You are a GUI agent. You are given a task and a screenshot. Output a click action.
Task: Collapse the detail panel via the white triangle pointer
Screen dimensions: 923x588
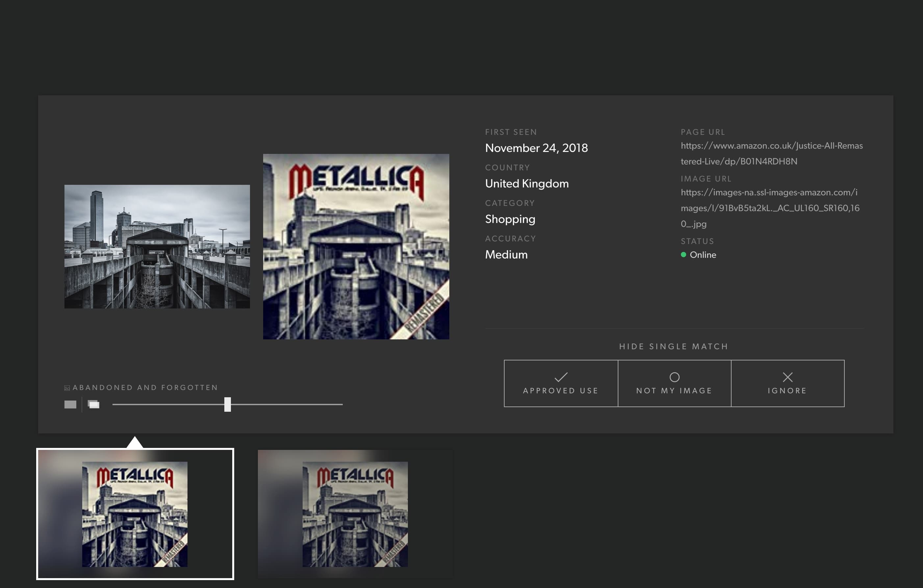[x=135, y=442]
